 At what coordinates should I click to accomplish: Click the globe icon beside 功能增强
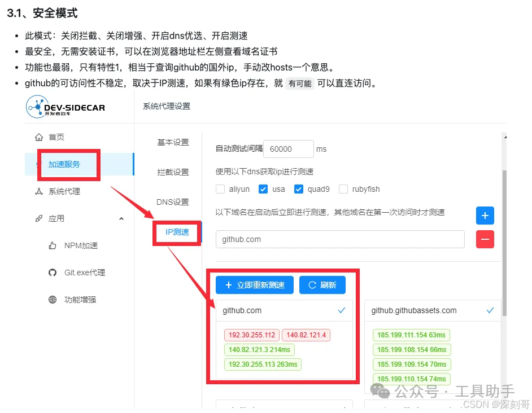[x=53, y=300]
